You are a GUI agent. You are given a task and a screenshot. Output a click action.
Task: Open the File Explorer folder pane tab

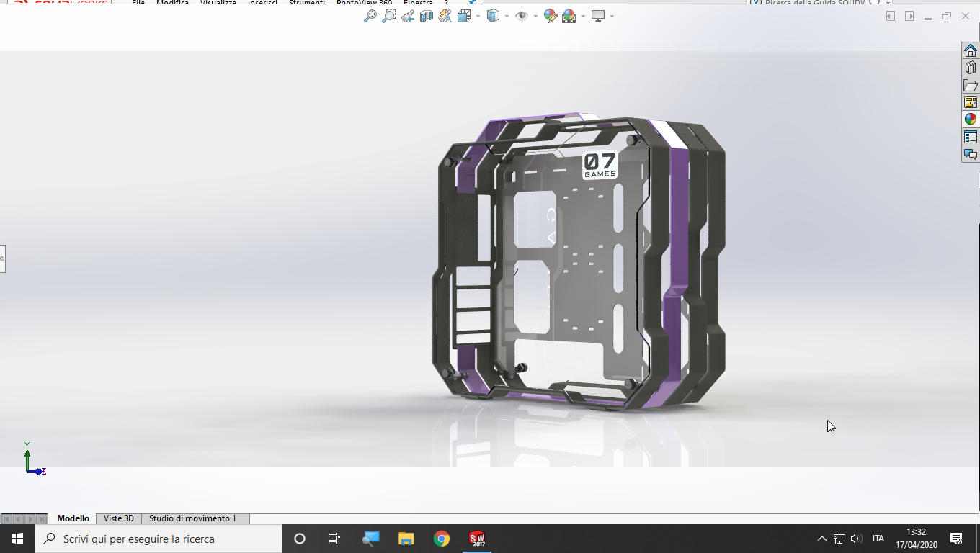pyautogui.click(x=971, y=85)
